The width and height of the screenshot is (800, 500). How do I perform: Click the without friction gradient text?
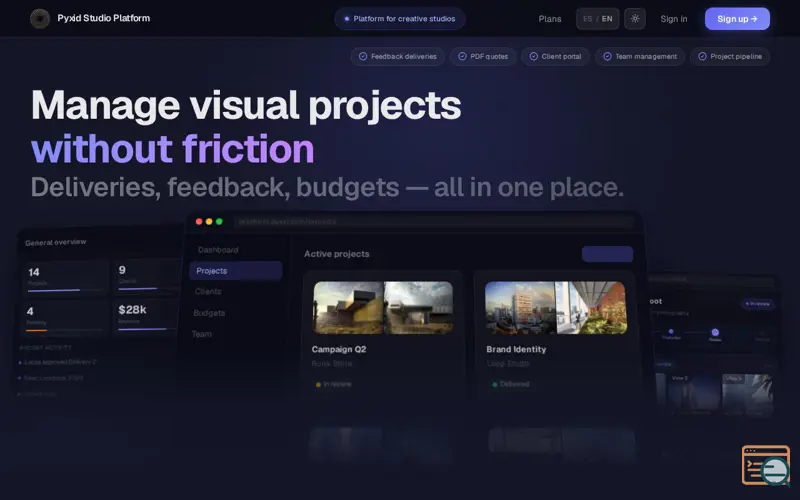(172, 148)
